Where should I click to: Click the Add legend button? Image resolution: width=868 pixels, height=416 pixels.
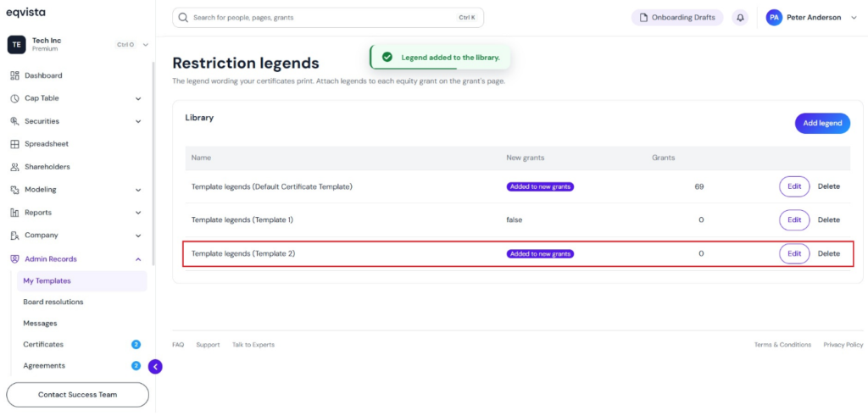(822, 124)
